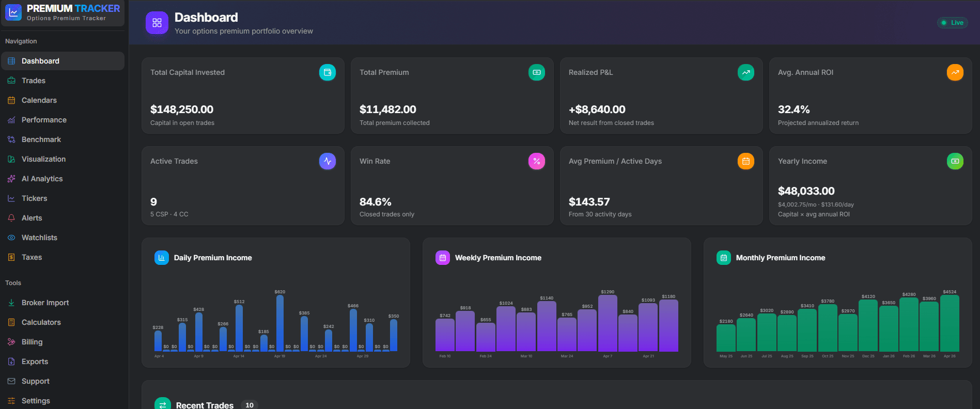Click the wallet icon on Total Capital Invested
This screenshot has height=409, width=980.
click(x=328, y=72)
